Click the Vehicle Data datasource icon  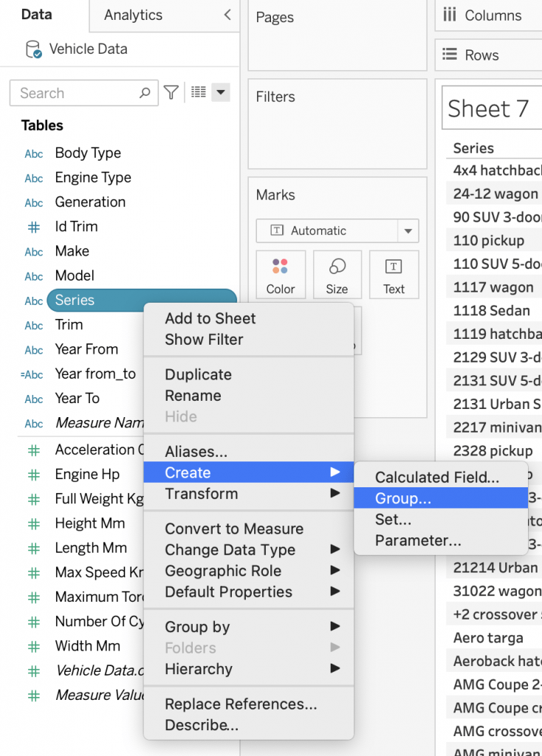(33, 49)
